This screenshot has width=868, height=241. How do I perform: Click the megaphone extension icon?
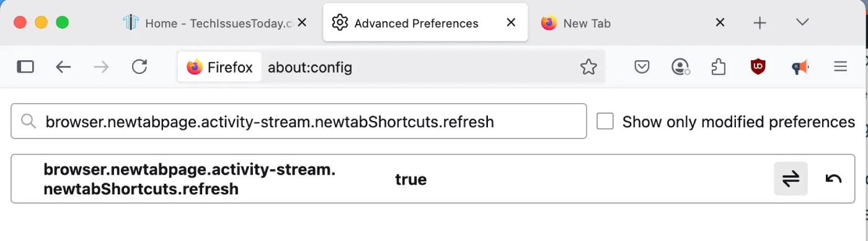[x=800, y=67]
